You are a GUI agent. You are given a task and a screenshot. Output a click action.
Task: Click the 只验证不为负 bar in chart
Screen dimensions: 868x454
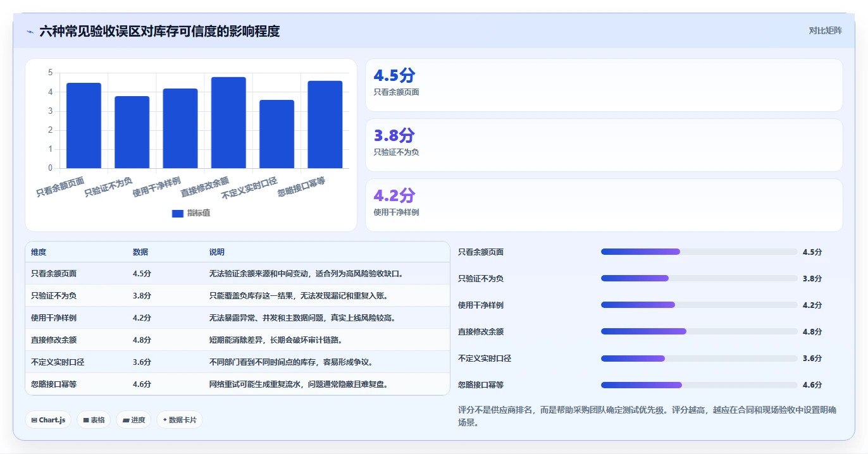pyautogui.click(x=132, y=132)
